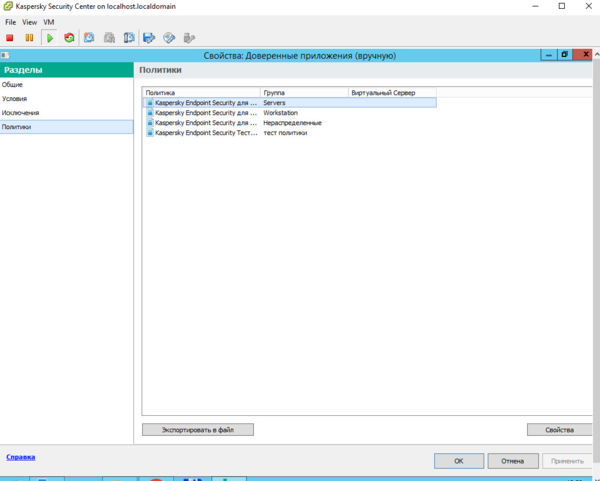The width and height of the screenshot is (600, 481).
Task: Go to the Условия section
Action: (67, 99)
